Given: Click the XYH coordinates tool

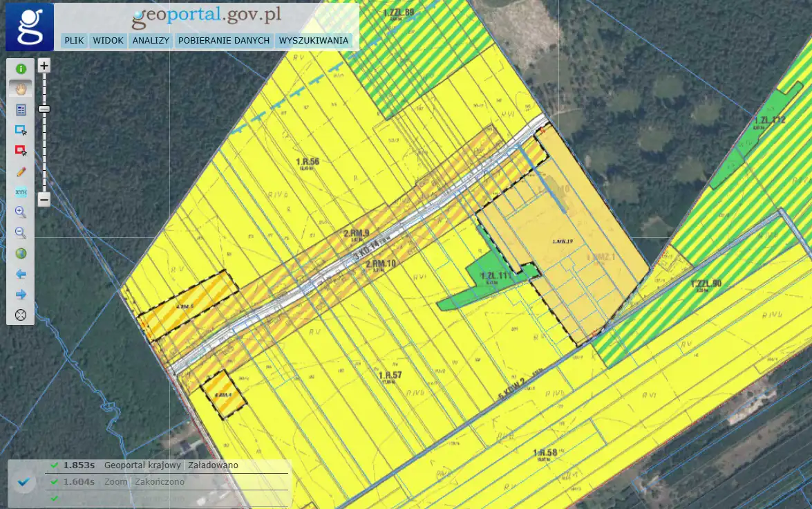Looking at the screenshot, I should tap(21, 192).
